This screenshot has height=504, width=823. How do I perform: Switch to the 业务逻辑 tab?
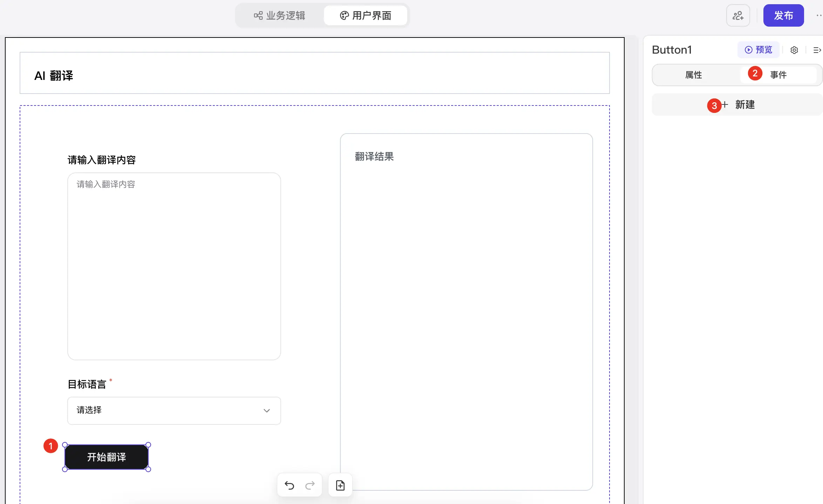[x=279, y=15]
